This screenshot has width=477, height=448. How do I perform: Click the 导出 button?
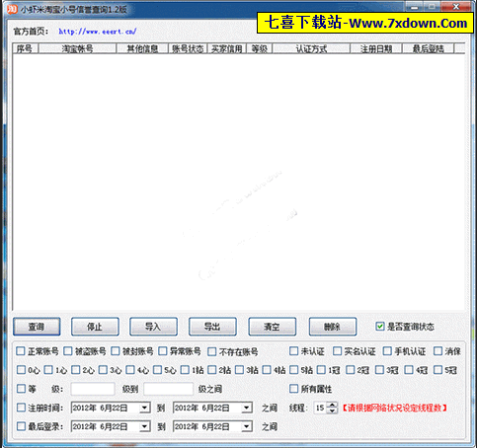coord(212,327)
